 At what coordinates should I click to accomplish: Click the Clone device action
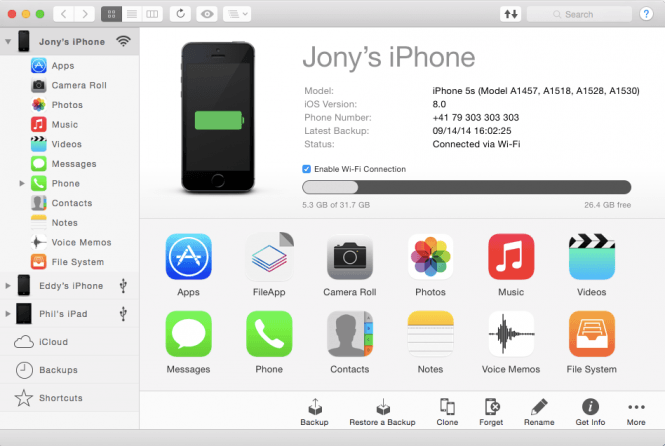coord(447,412)
